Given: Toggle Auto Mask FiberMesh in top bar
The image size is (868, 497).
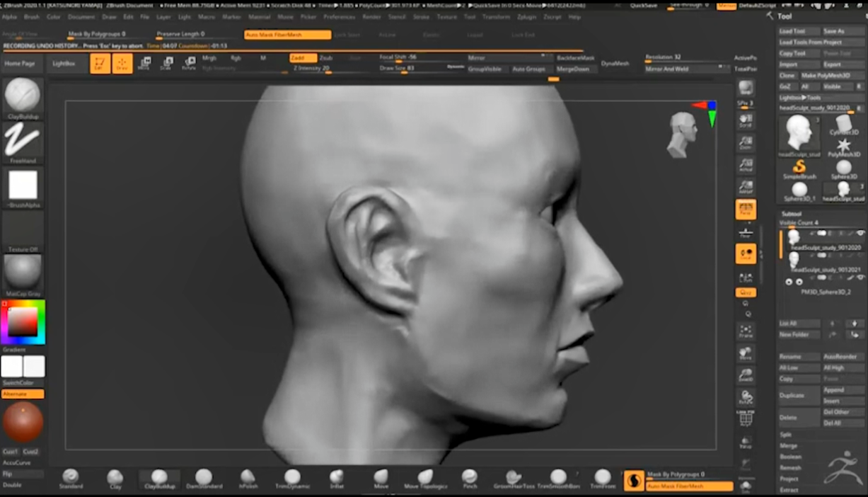Looking at the screenshot, I should (287, 34).
